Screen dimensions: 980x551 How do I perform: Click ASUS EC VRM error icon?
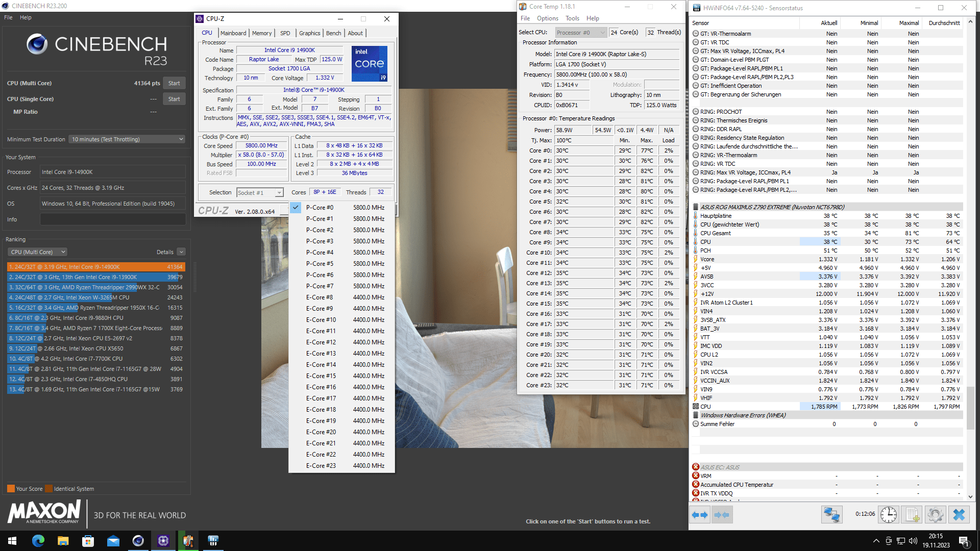[x=695, y=475]
